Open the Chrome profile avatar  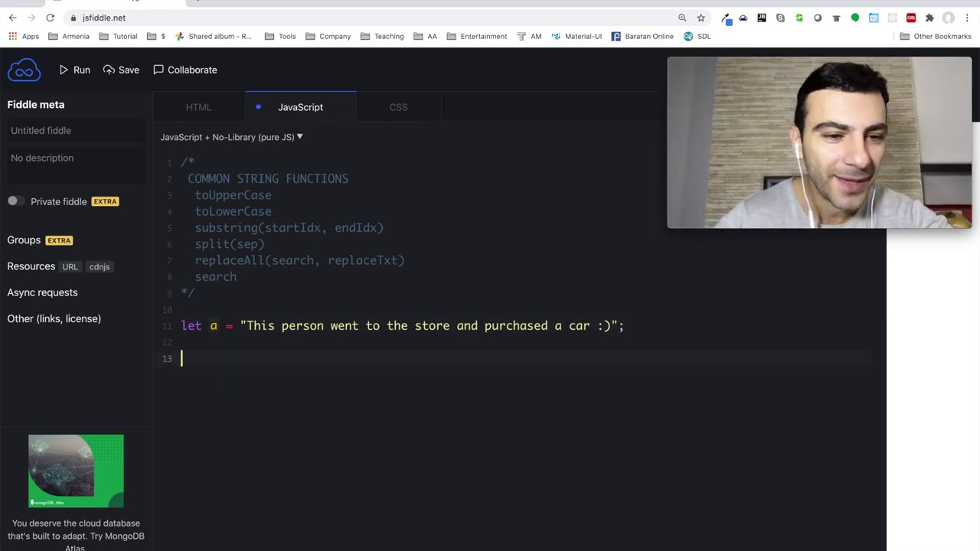[949, 18]
